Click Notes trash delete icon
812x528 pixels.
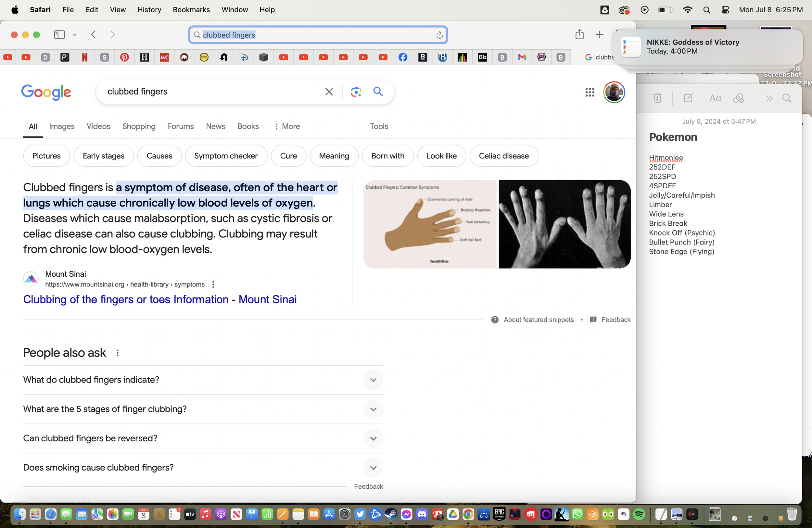657,98
